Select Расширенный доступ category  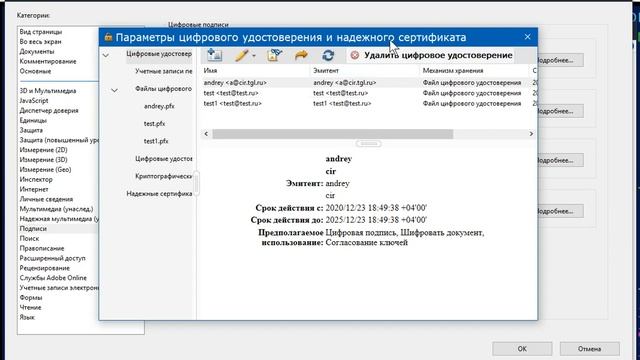pyautogui.click(x=53, y=258)
